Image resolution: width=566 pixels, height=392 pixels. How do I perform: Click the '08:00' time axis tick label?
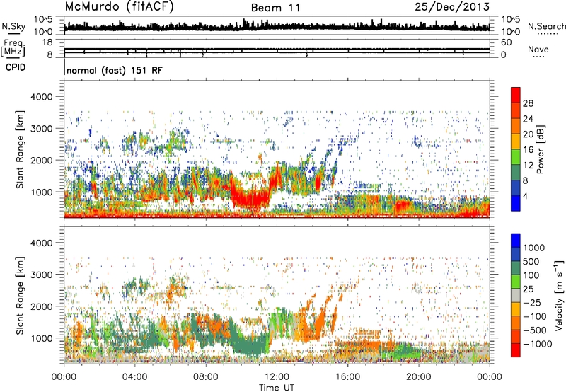pos(206,377)
